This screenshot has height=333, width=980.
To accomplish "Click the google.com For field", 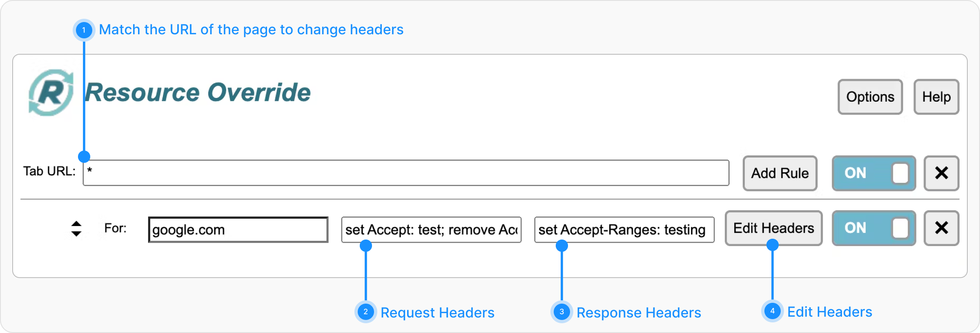I will (x=238, y=230).
